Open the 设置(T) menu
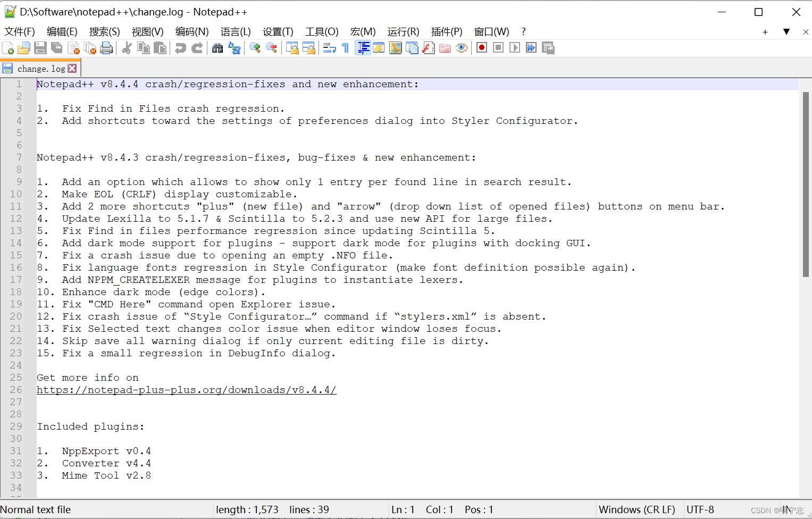Screen dimensions: 812x519 click(x=278, y=32)
